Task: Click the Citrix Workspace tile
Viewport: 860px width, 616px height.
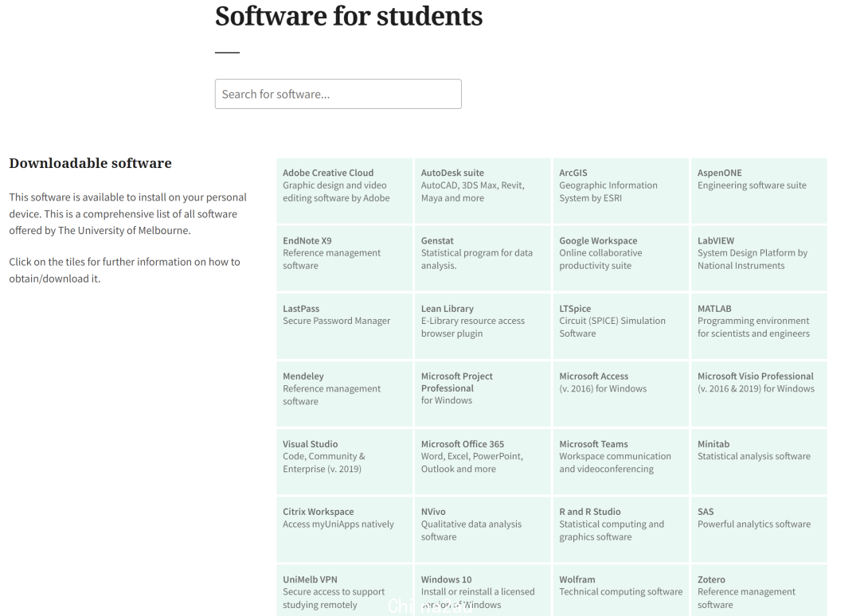Action: click(345, 529)
